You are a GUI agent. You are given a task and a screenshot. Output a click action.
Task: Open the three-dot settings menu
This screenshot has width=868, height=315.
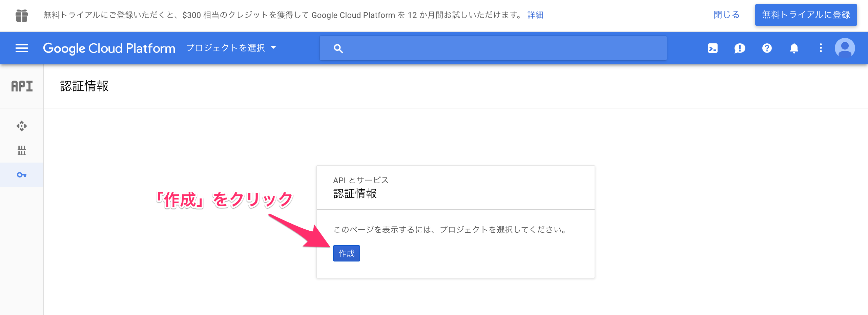pos(821,48)
